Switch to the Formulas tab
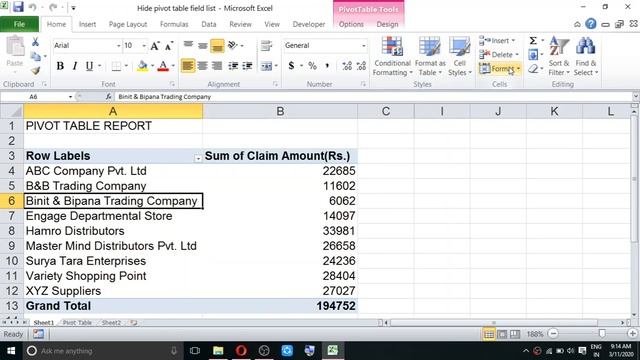This screenshot has height=360, width=640. coord(174,24)
